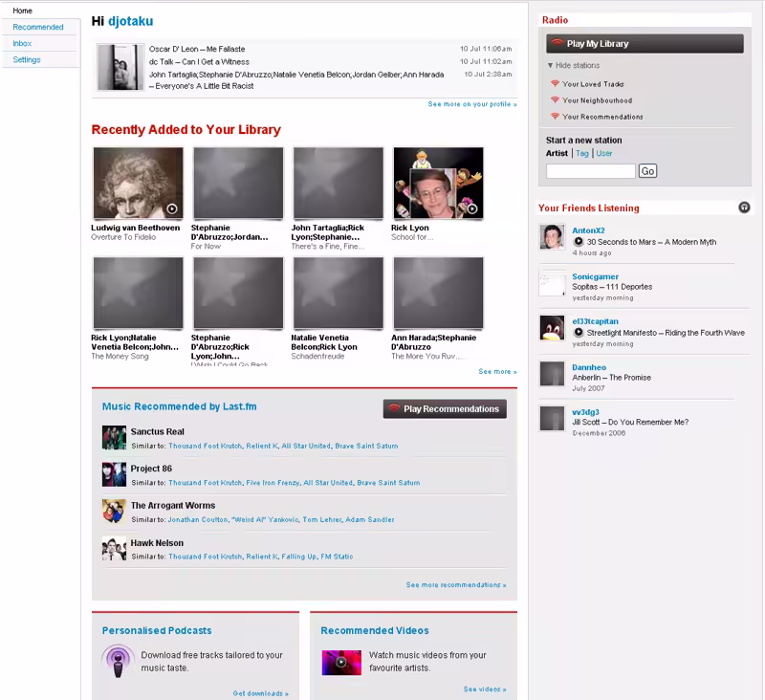
Task: Open el33tcapitan's penguin avatar
Action: (x=552, y=327)
